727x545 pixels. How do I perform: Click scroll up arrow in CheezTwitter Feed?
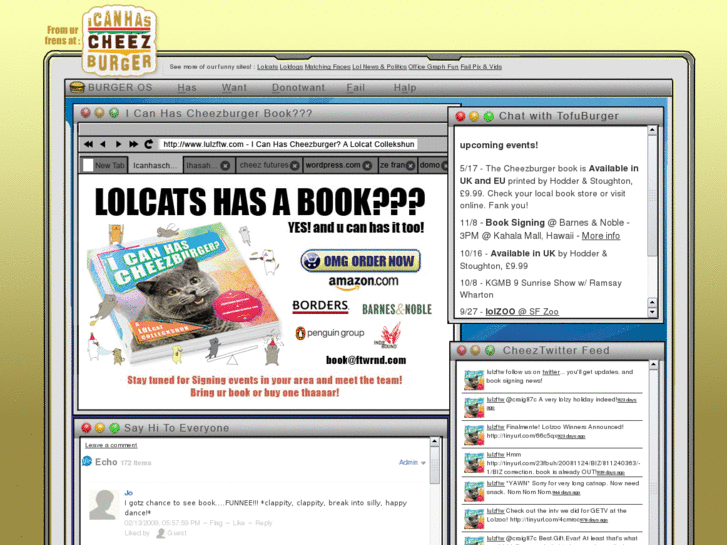653,365
